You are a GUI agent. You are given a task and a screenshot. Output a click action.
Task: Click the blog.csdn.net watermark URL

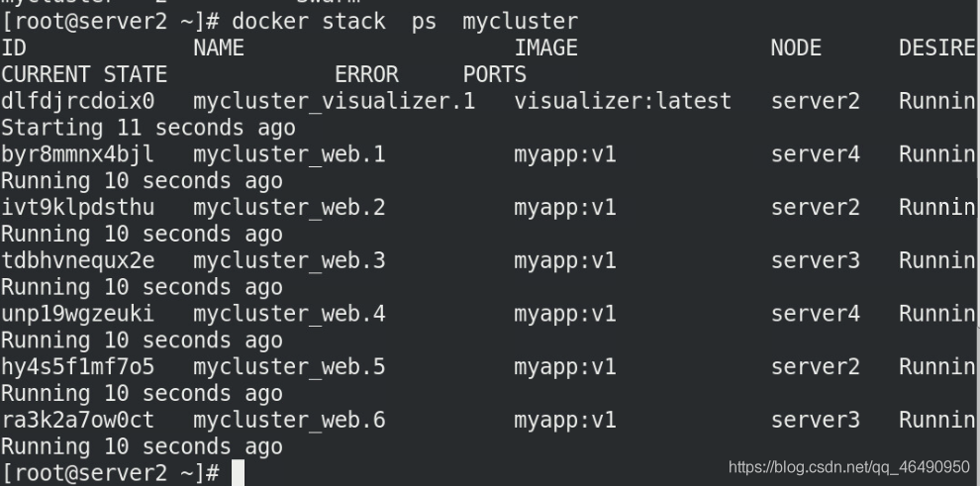(848, 467)
